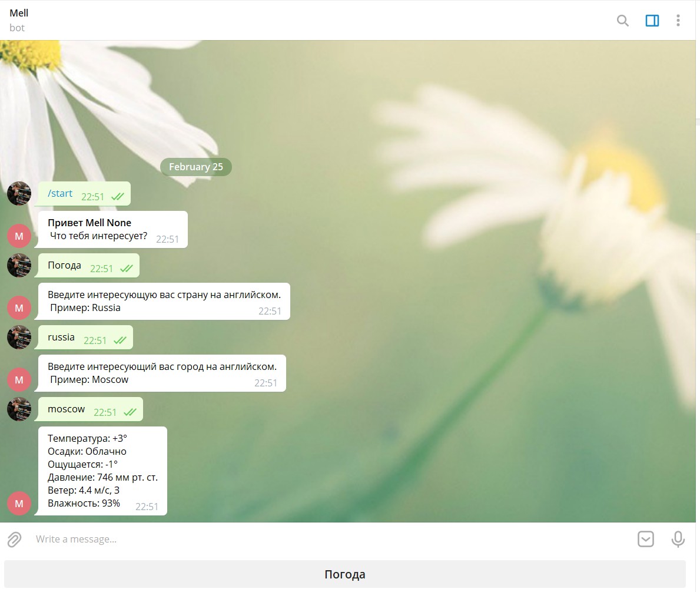Click the bot subtitle under Mell
700x592 pixels.
click(17, 28)
